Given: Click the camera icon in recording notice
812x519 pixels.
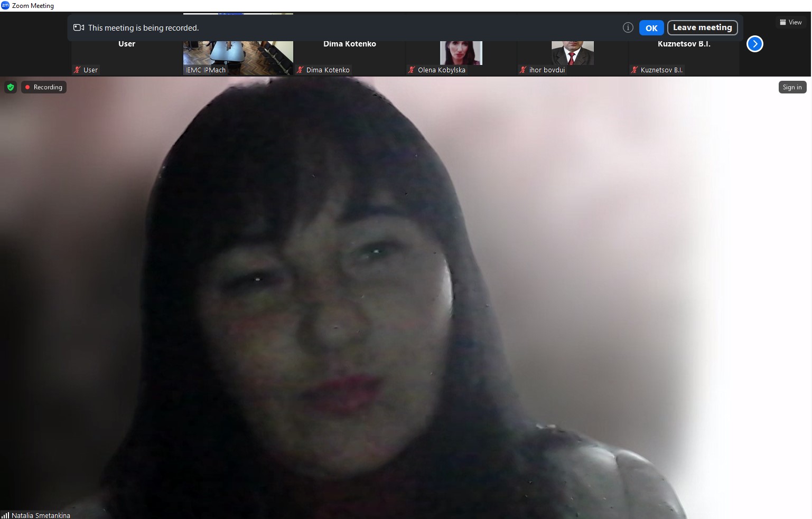Looking at the screenshot, I should [x=79, y=27].
